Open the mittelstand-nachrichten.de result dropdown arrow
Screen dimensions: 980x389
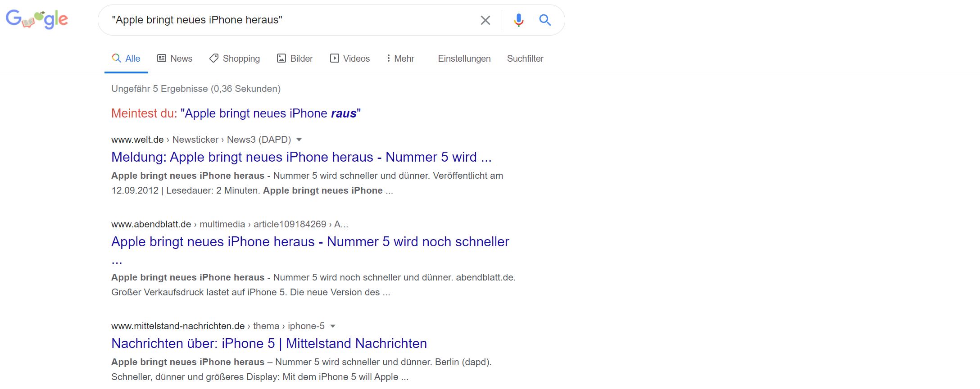[x=333, y=326]
